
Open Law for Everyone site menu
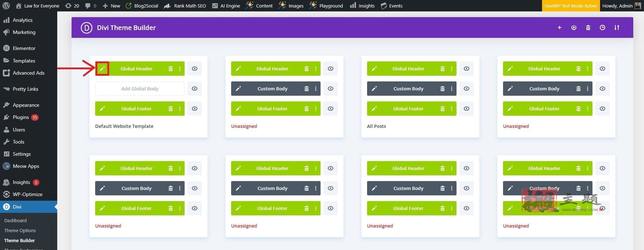(37, 6)
